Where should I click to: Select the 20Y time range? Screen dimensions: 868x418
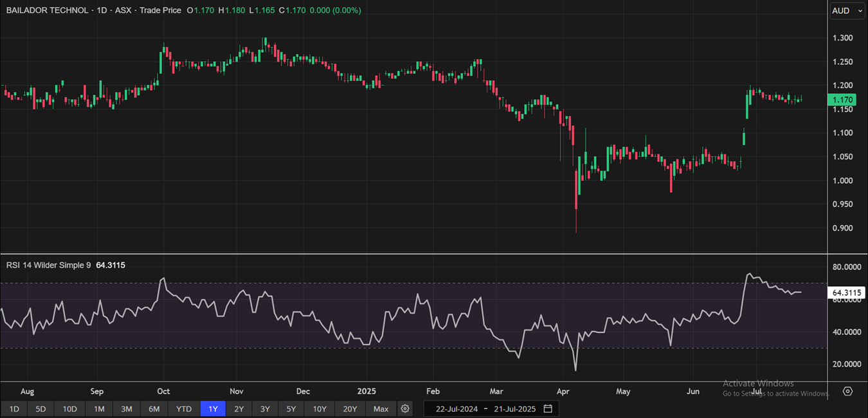point(350,409)
